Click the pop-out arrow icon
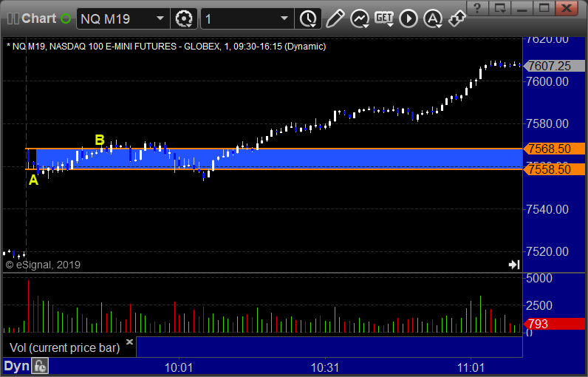The image size is (588, 377). tap(457, 18)
